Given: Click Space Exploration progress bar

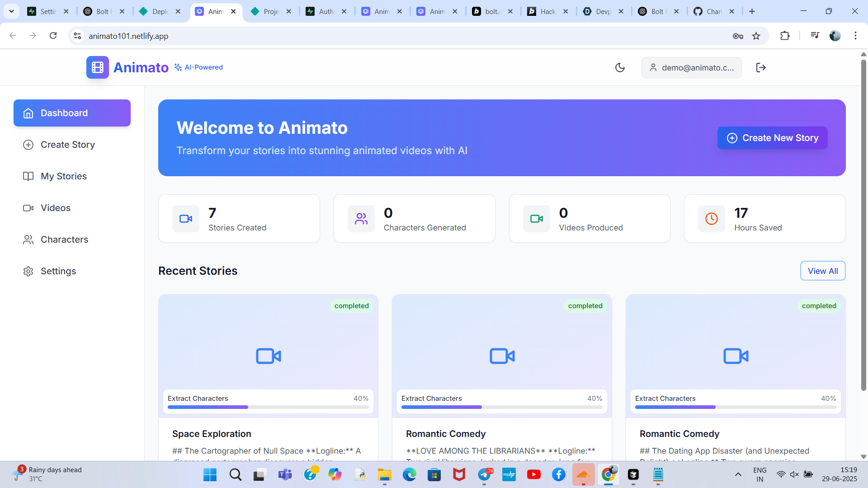Looking at the screenshot, I should pos(268,407).
